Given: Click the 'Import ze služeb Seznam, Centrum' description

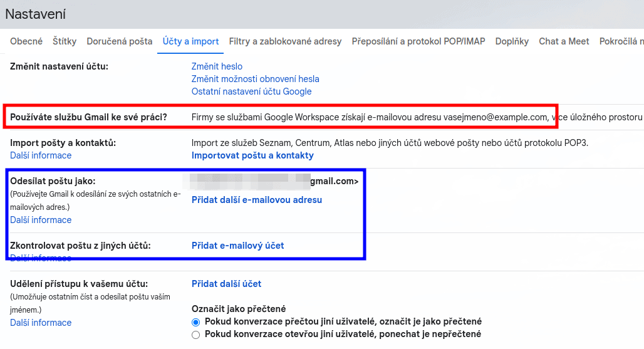Looking at the screenshot, I should click(390, 143).
